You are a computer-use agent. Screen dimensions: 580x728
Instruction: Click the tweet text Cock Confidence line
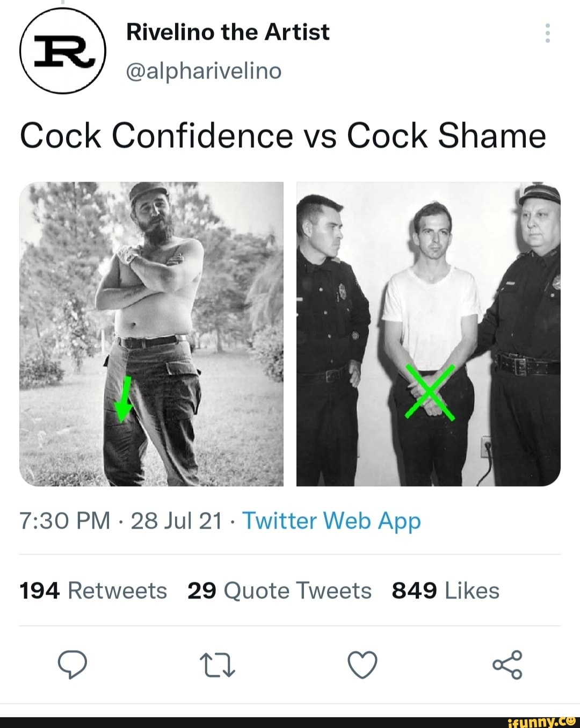click(x=283, y=135)
